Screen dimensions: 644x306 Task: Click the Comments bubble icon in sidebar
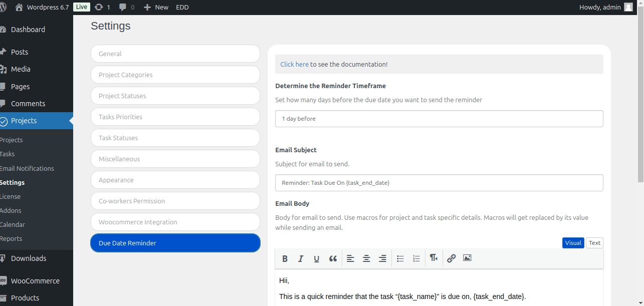[4, 104]
